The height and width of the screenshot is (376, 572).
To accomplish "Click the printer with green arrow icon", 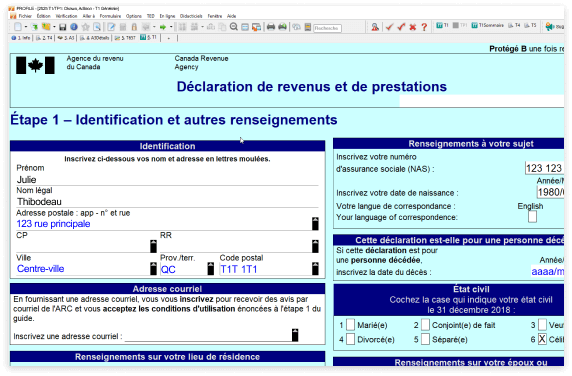I will 282,27.
